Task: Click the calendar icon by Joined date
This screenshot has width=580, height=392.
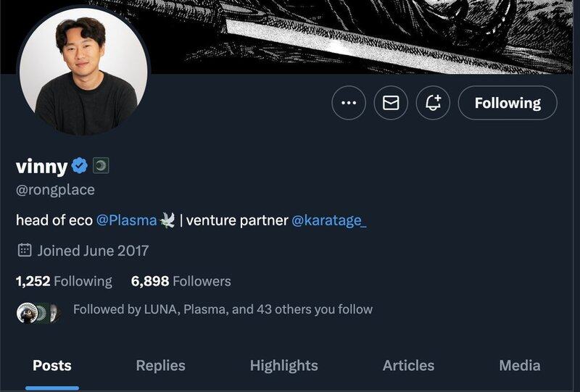Action: click(24, 251)
